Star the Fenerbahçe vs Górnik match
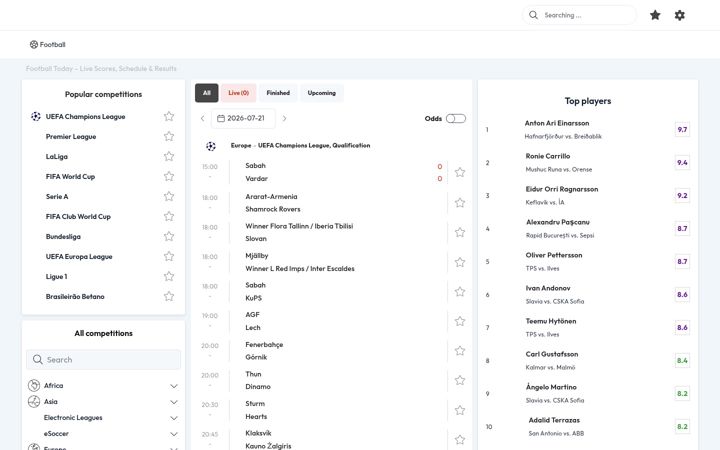The width and height of the screenshot is (720, 450). point(460,351)
